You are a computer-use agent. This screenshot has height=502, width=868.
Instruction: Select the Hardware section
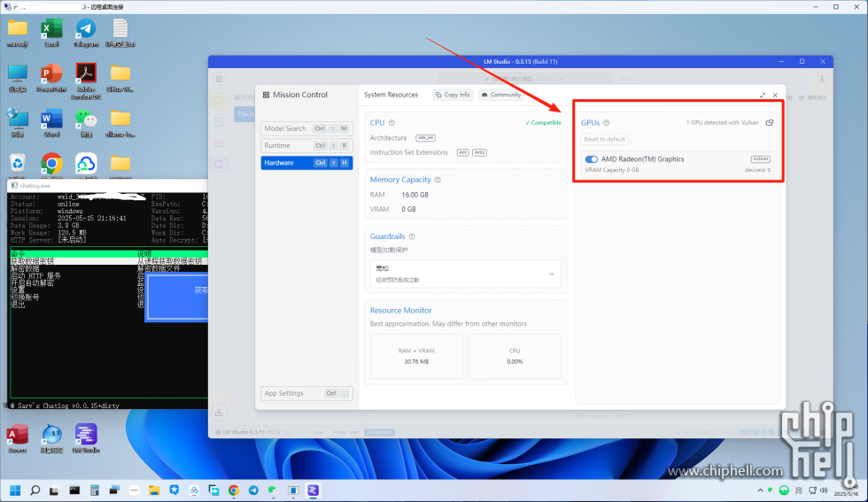click(306, 163)
